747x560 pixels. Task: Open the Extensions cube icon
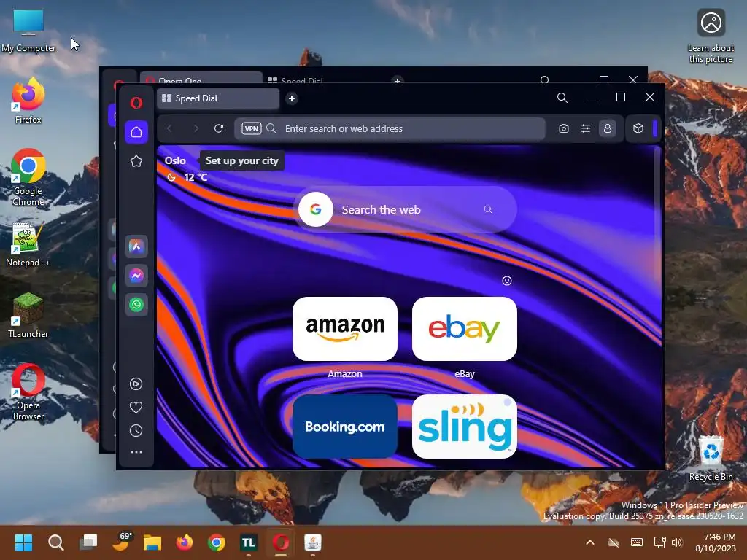click(x=638, y=128)
